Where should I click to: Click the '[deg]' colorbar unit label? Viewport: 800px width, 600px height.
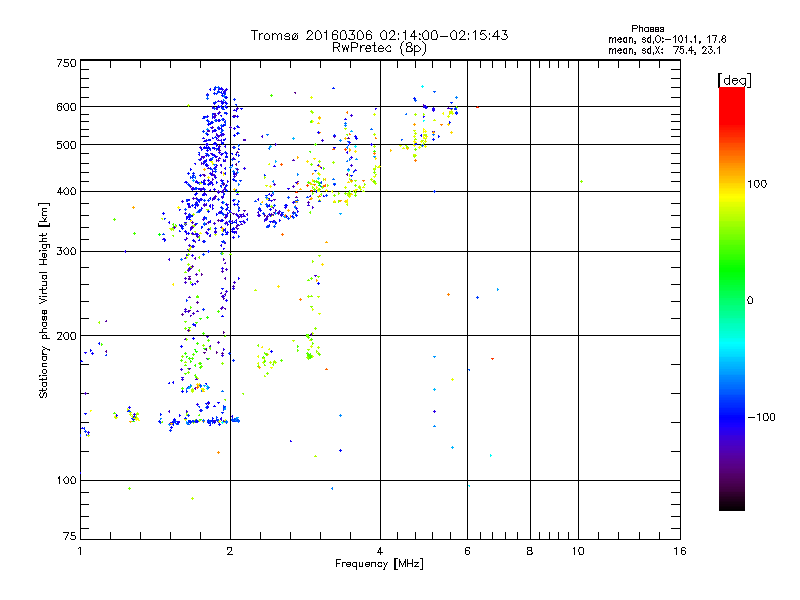(x=734, y=80)
